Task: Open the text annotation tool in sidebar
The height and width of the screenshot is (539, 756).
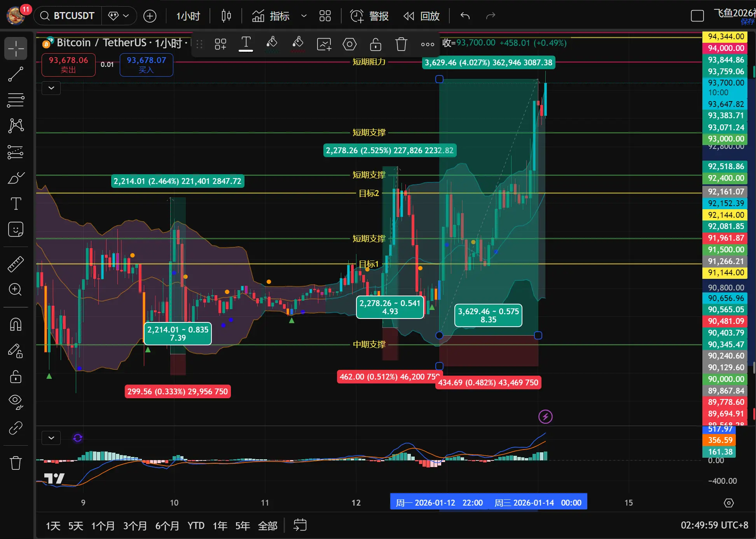Action: pyautogui.click(x=16, y=203)
